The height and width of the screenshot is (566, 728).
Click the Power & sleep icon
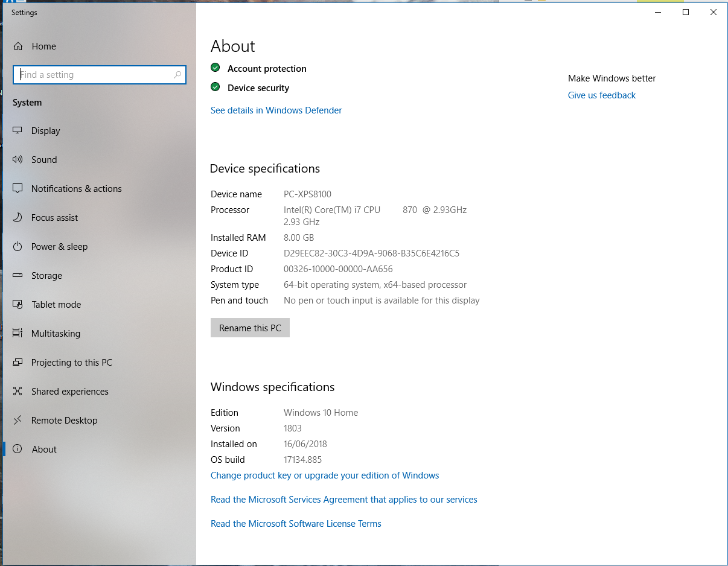coord(18,247)
